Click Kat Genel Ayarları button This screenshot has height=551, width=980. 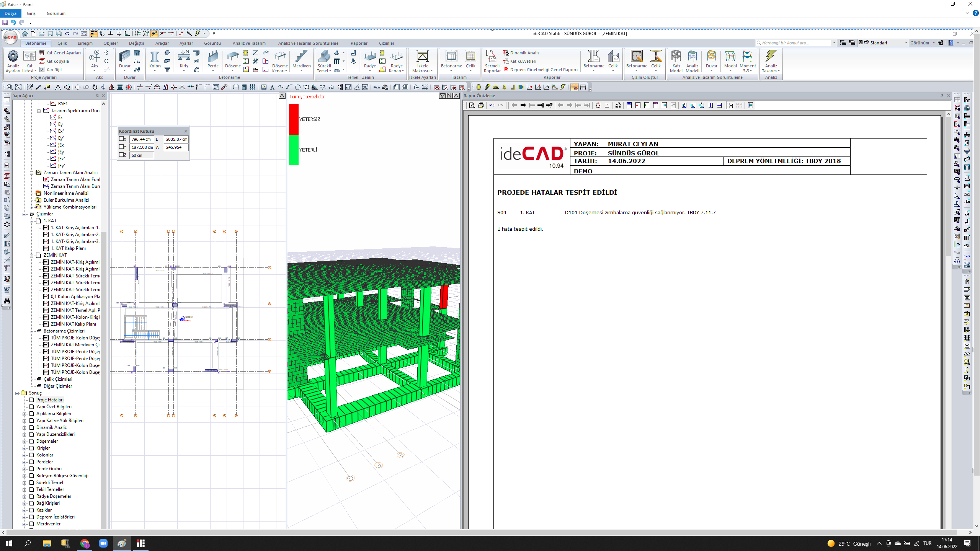(x=60, y=53)
